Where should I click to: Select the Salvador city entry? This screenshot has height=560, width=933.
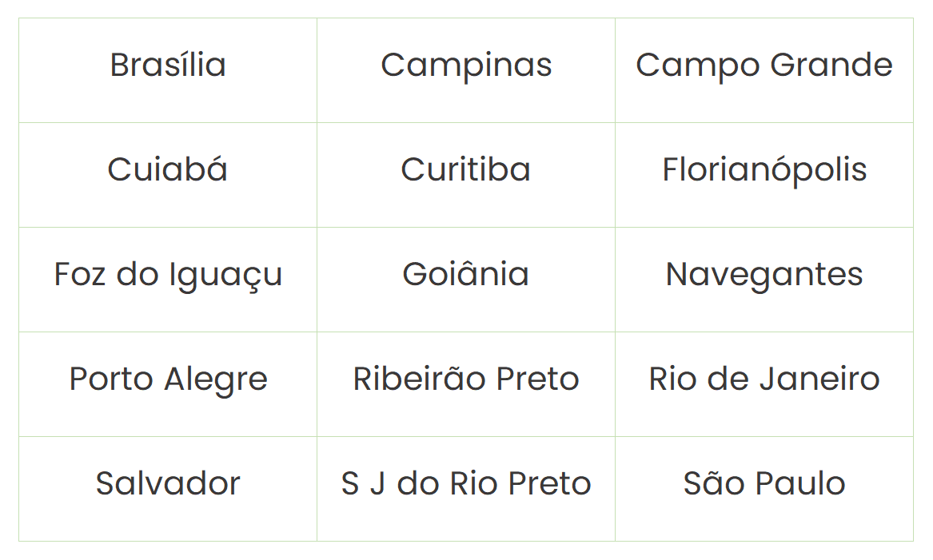click(168, 483)
